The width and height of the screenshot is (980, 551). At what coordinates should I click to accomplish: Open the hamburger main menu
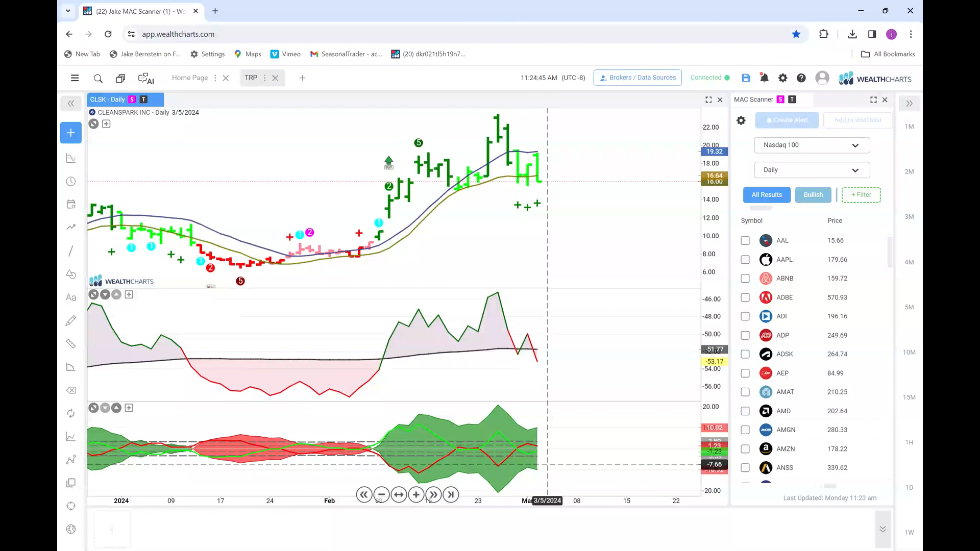pyautogui.click(x=75, y=78)
